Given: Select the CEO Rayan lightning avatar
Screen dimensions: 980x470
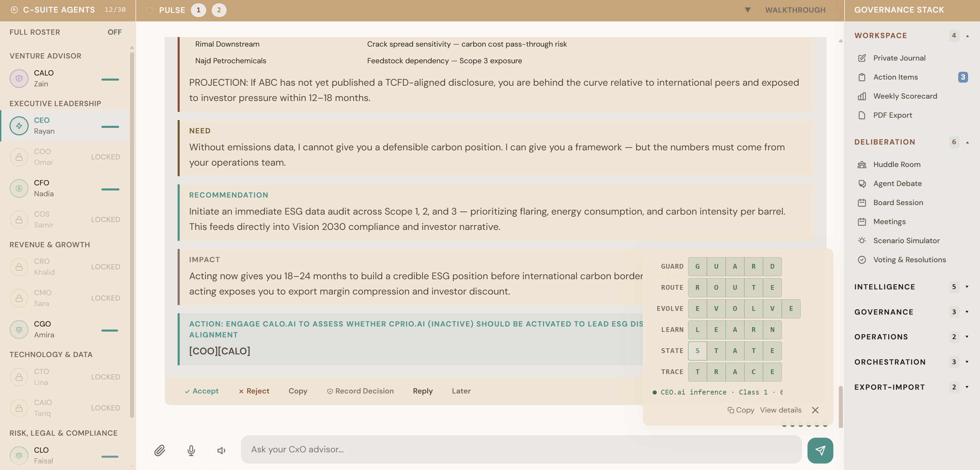Looking at the screenshot, I should click(x=19, y=126).
